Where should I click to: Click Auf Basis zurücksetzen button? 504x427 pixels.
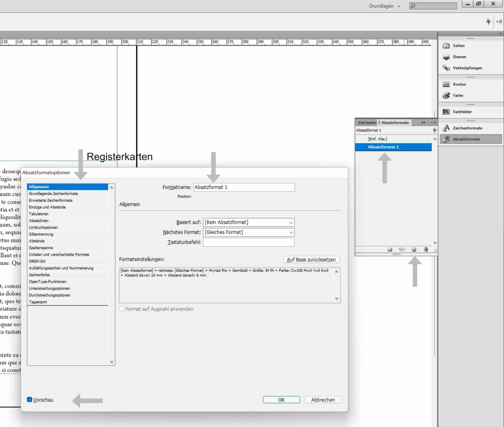(311, 259)
